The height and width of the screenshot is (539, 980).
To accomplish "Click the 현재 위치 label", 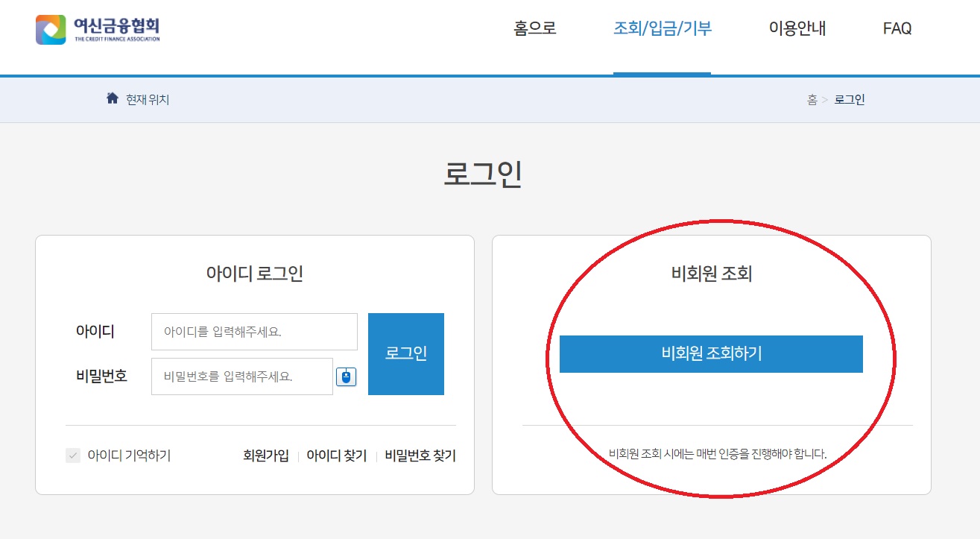I will click(147, 98).
